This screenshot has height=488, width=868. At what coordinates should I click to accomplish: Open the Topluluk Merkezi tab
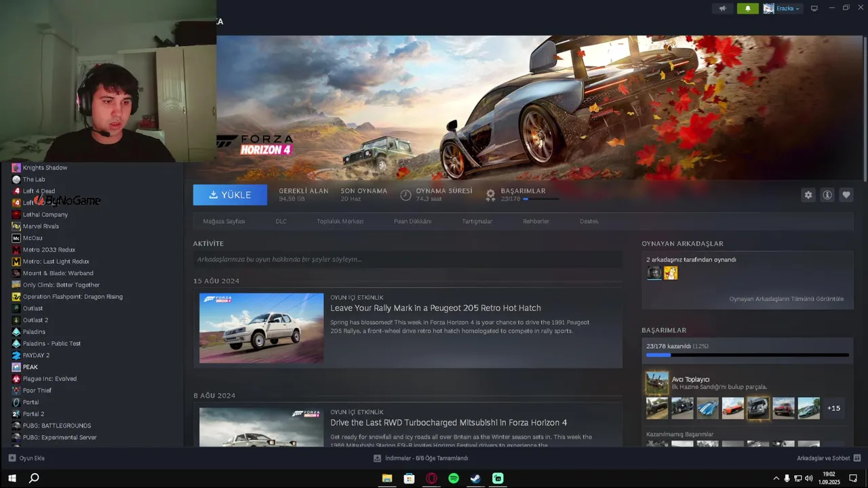tap(340, 221)
